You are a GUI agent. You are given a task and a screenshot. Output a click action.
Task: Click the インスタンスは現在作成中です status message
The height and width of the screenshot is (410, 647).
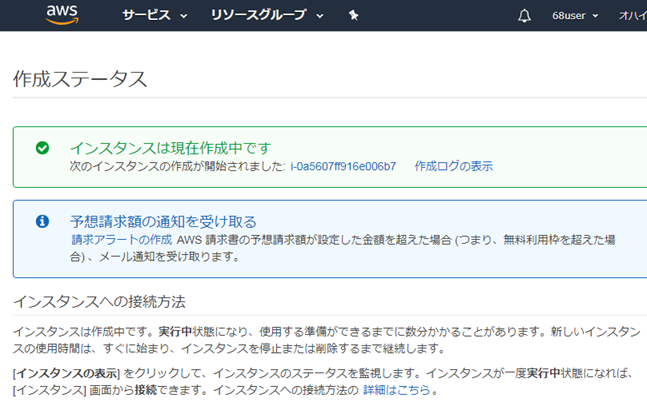(170, 147)
